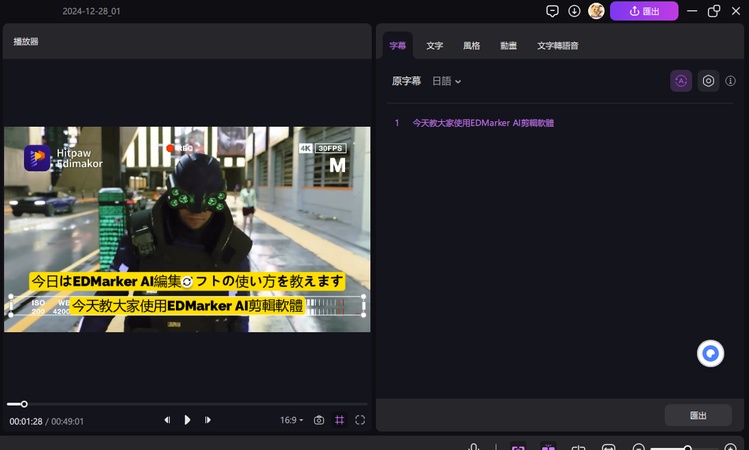Take a snapshot with camera icon

pyautogui.click(x=319, y=420)
